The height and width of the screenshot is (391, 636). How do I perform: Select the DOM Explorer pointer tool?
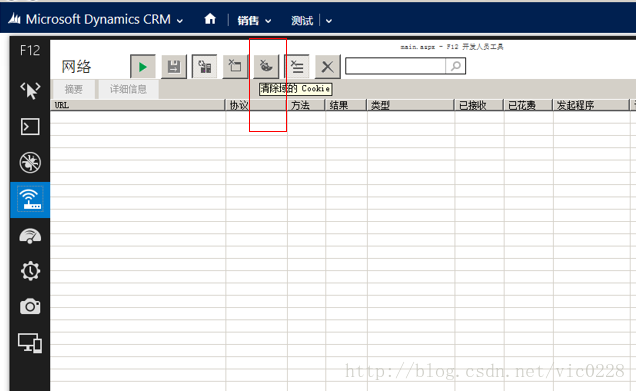pos(30,90)
